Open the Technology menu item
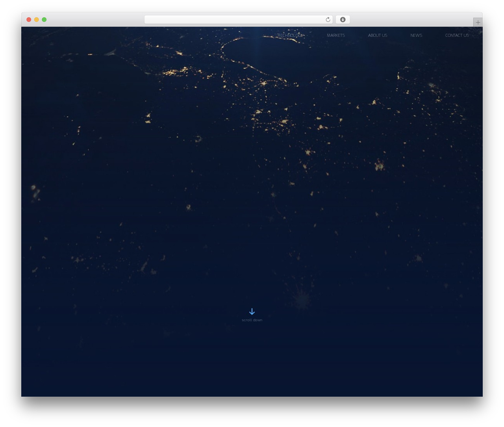Viewport: 504px width, 427px height. (x=291, y=35)
